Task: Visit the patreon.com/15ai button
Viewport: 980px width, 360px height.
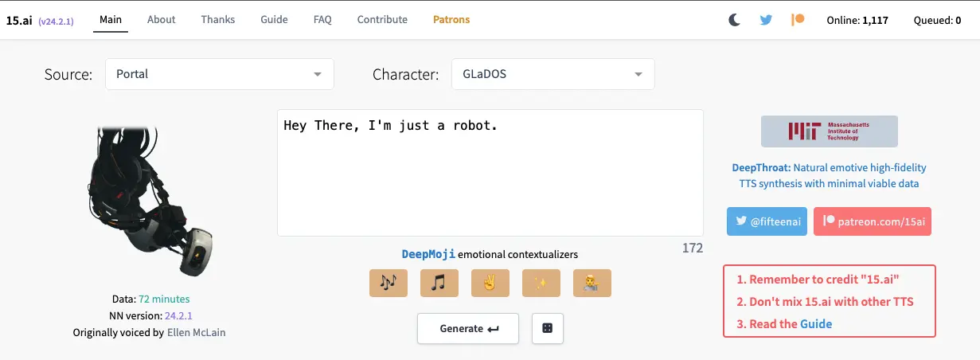Action: click(x=873, y=221)
